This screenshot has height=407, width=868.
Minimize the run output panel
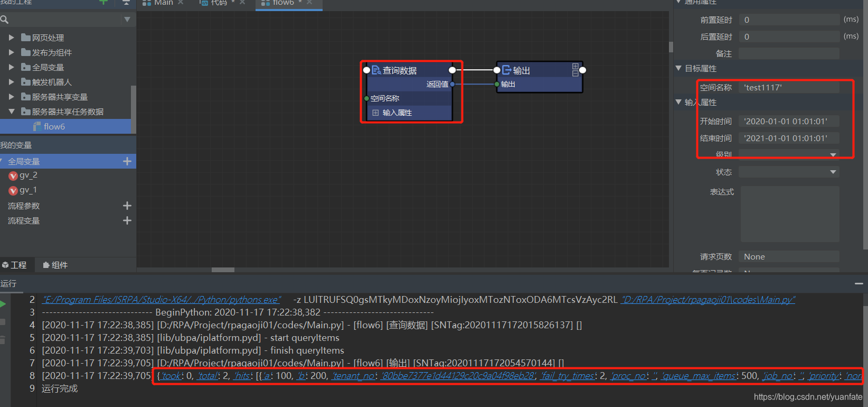pyautogui.click(x=859, y=284)
